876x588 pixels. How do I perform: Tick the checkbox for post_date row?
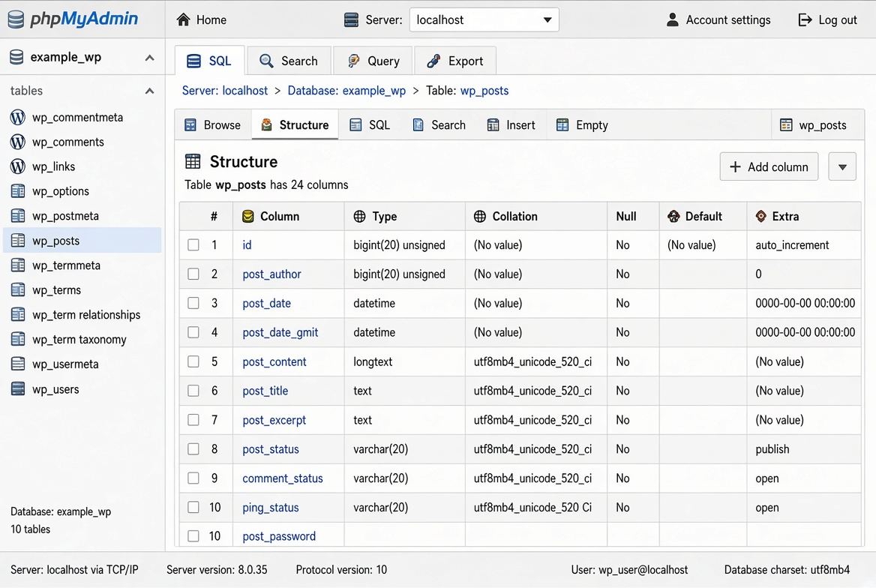click(x=193, y=303)
